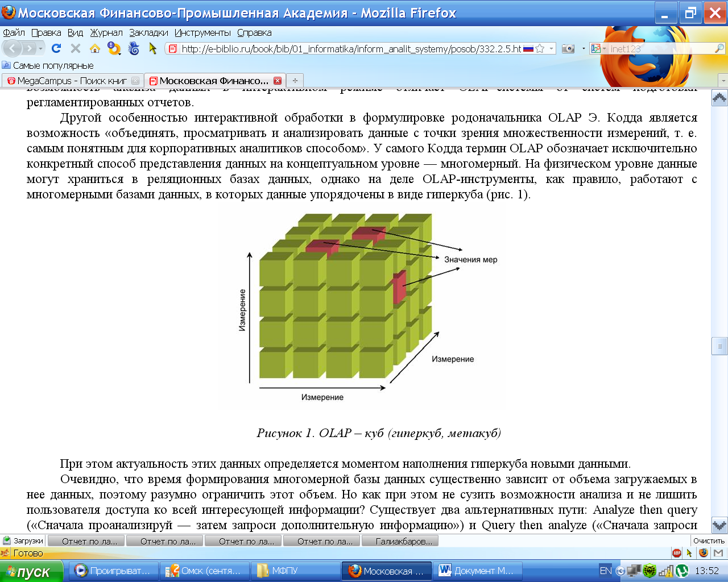Image resolution: width=728 pixels, height=582 pixels.
Task: Close the Московская Финансо... tab
Action: (x=278, y=81)
